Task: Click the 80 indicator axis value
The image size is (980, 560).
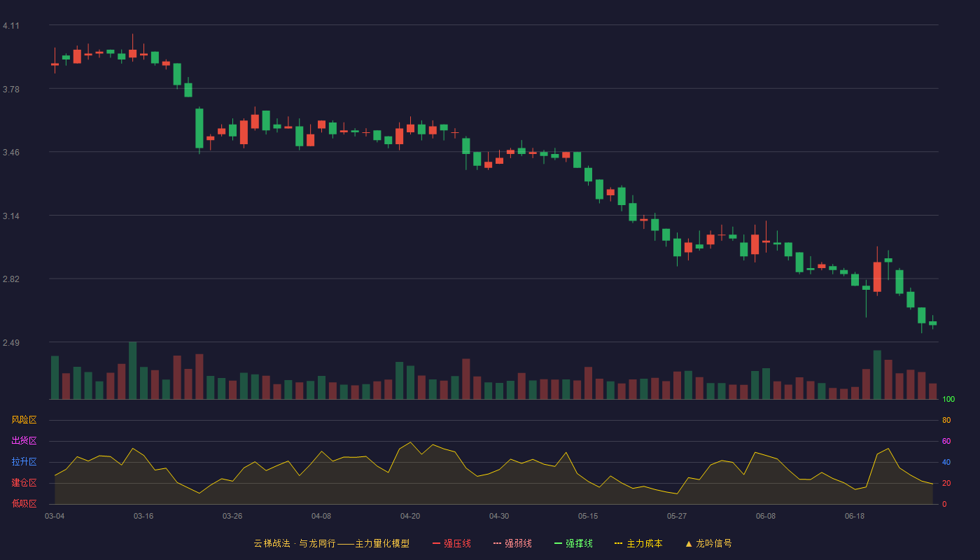Action: (x=946, y=420)
